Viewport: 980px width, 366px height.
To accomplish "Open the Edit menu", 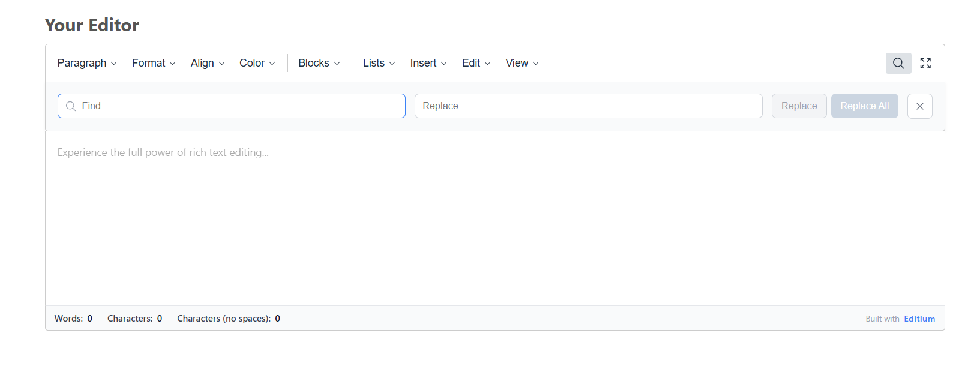I will (x=475, y=63).
